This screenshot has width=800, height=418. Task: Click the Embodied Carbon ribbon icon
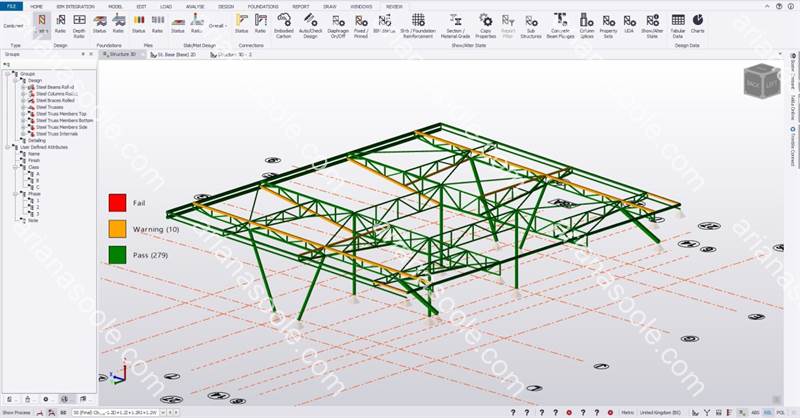pos(283,26)
